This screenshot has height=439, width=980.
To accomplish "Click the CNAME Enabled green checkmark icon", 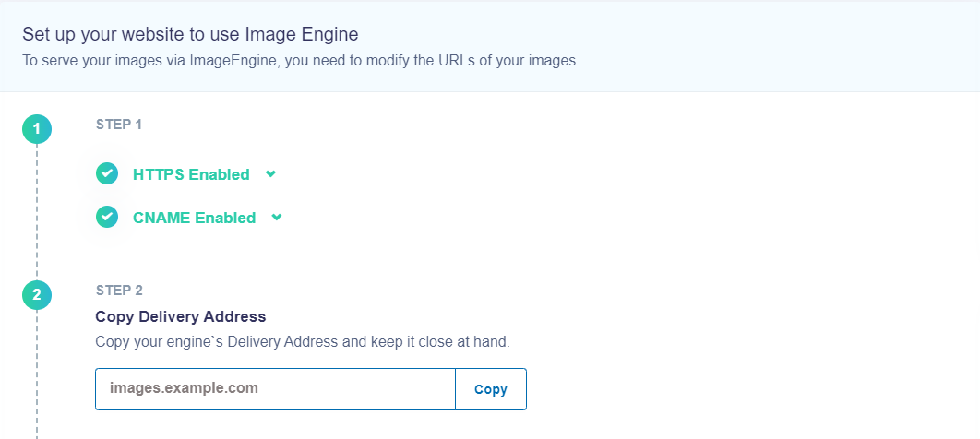I will (x=107, y=217).
